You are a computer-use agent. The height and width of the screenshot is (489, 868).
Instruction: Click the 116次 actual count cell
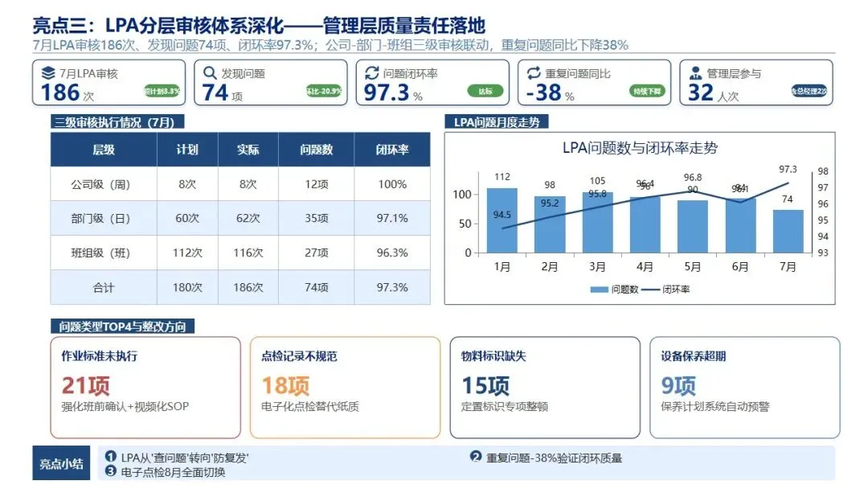pyautogui.click(x=248, y=253)
